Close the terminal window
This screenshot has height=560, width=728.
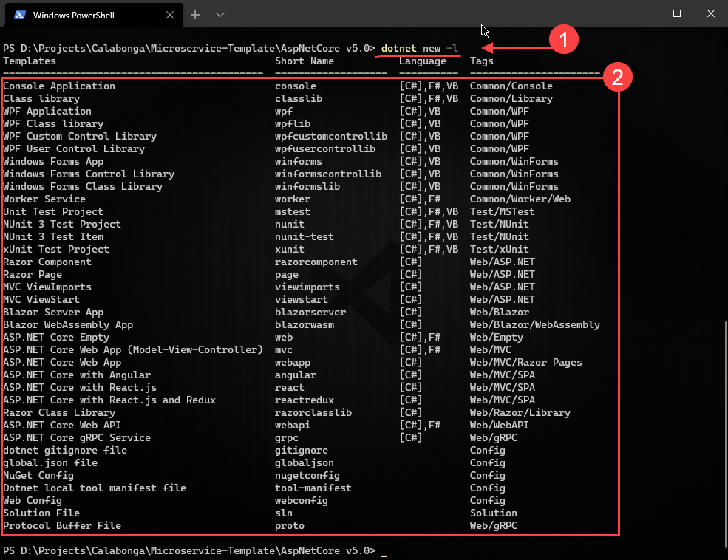pos(711,13)
